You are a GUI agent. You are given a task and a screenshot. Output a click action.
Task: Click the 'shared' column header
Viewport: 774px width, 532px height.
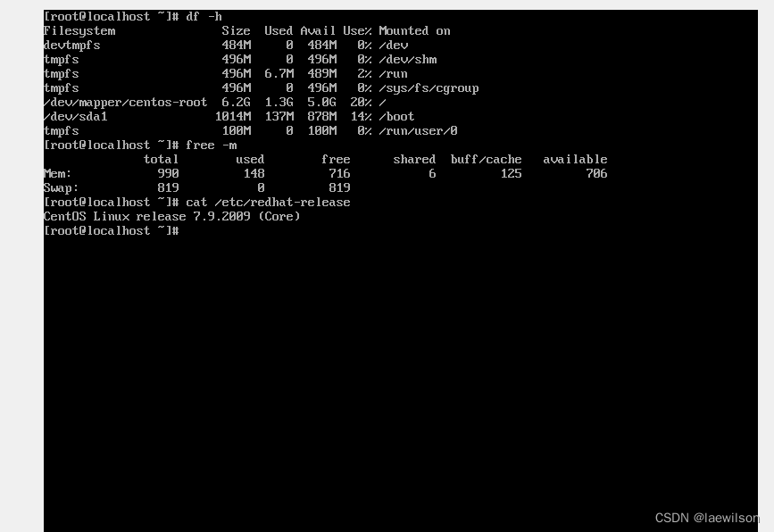tap(414, 160)
